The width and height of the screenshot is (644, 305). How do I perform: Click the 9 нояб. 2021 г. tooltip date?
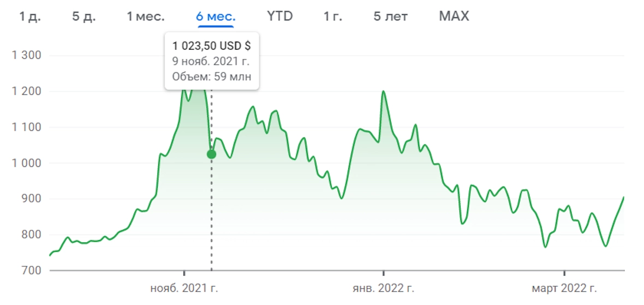coord(211,61)
